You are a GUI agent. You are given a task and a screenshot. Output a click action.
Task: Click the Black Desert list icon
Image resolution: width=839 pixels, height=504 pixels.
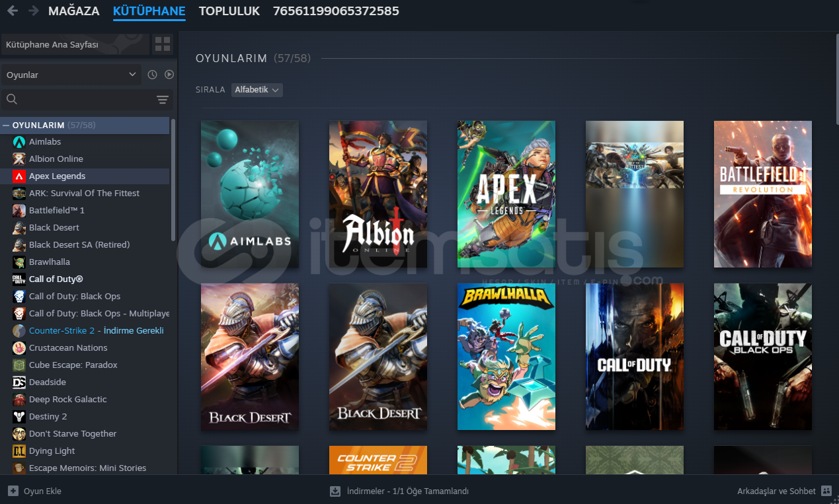click(x=19, y=228)
